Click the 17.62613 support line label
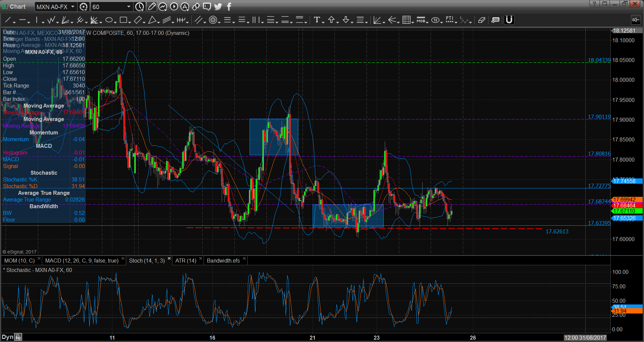The height and width of the screenshot is (342, 644). click(557, 231)
